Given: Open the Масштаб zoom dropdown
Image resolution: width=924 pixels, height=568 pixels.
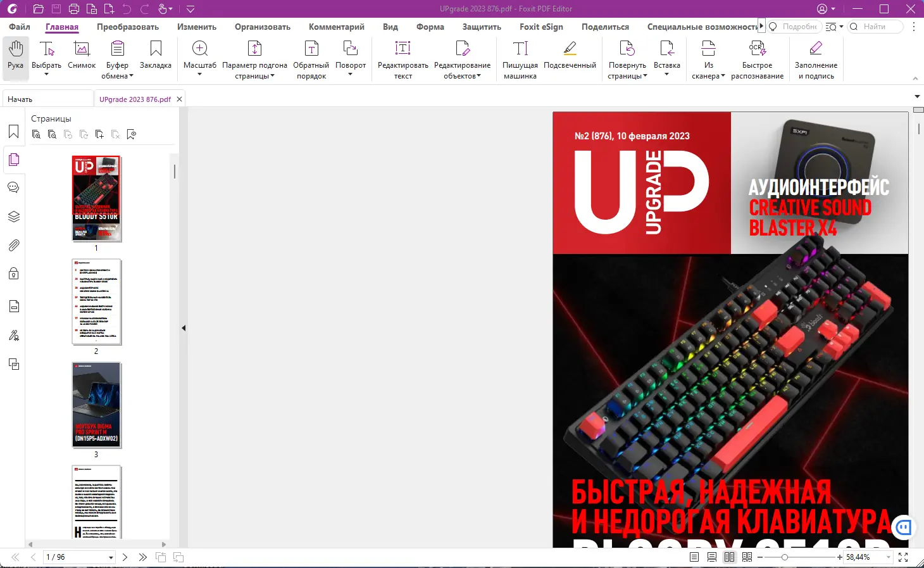Looking at the screenshot, I should tap(199, 75).
